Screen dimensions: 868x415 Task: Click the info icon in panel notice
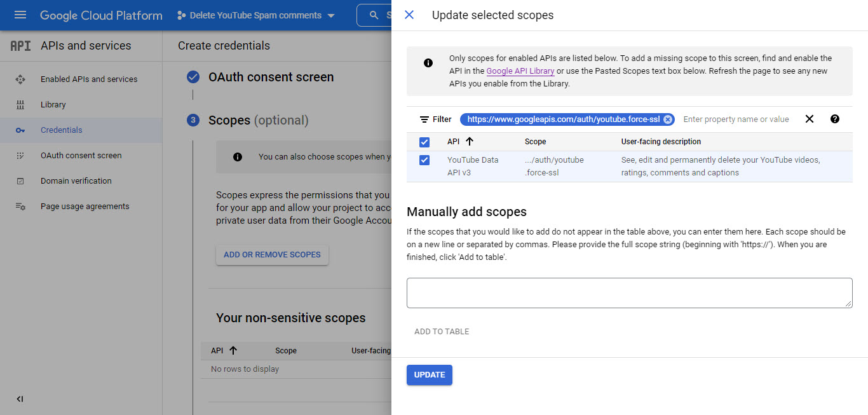click(x=428, y=63)
